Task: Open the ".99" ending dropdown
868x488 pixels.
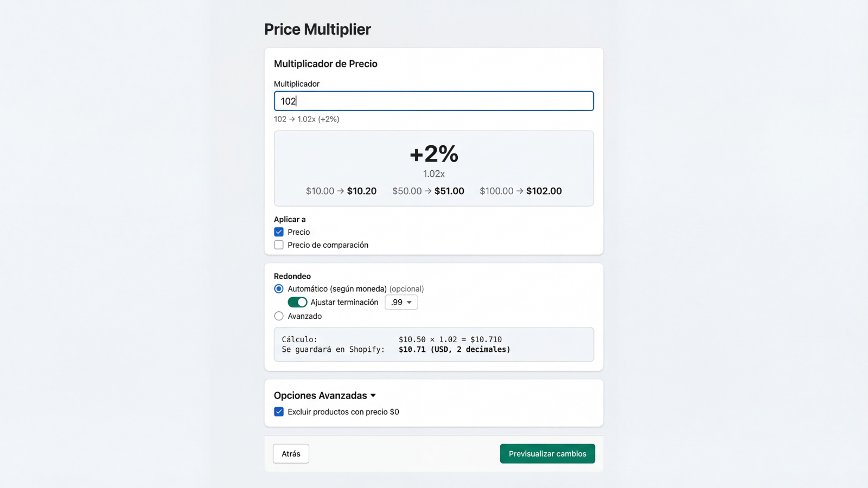Action: (401, 302)
